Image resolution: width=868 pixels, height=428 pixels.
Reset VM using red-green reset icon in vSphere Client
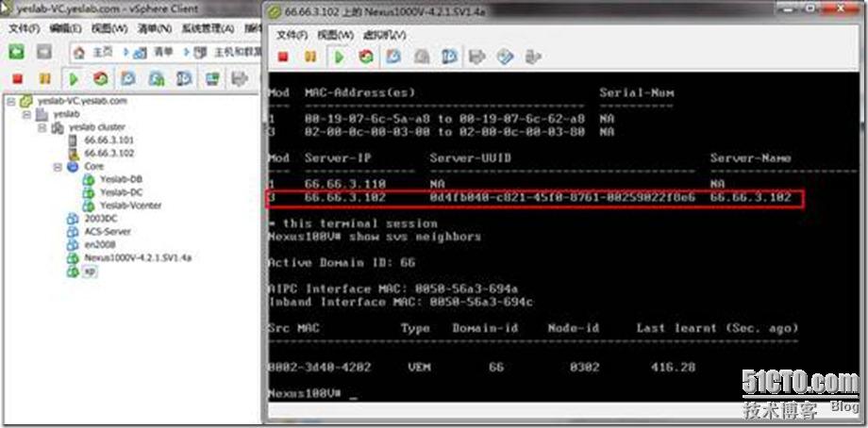click(x=100, y=79)
